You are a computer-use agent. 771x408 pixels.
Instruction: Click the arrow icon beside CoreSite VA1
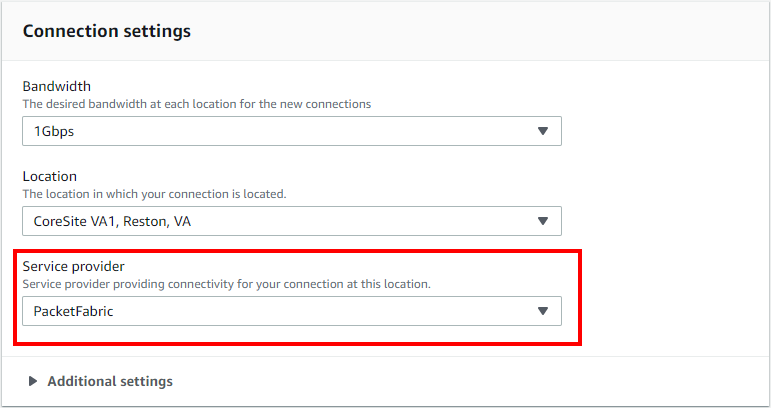coord(542,221)
